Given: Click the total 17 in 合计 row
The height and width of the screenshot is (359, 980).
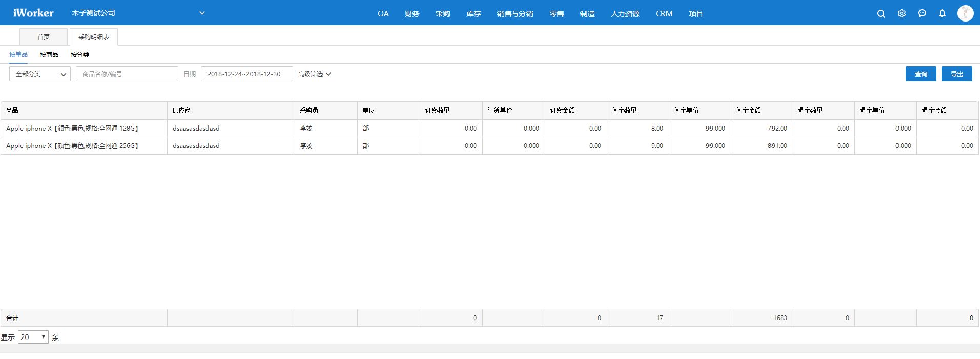Looking at the screenshot, I should pos(660,318).
